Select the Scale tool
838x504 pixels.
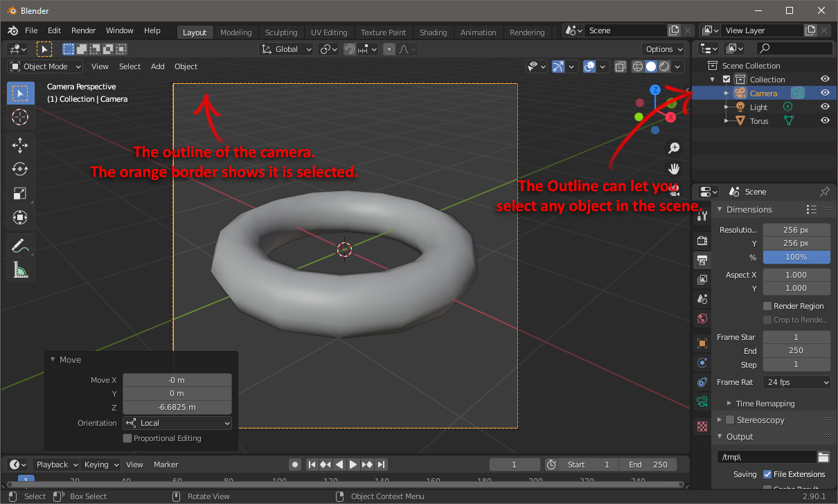pos(20,193)
